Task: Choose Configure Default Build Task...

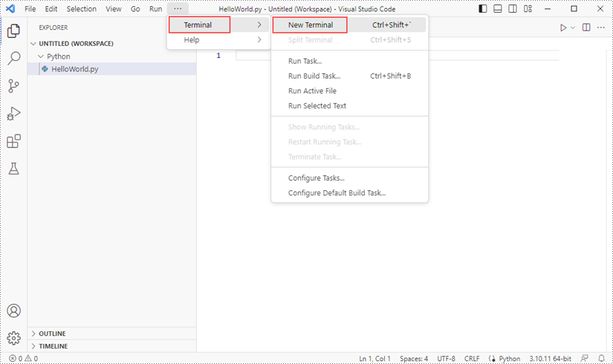Action: pyautogui.click(x=349, y=192)
